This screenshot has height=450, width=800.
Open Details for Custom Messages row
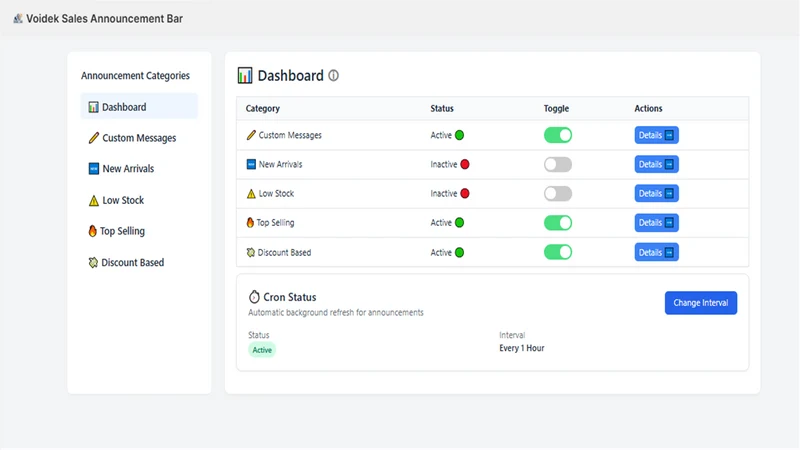(656, 135)
